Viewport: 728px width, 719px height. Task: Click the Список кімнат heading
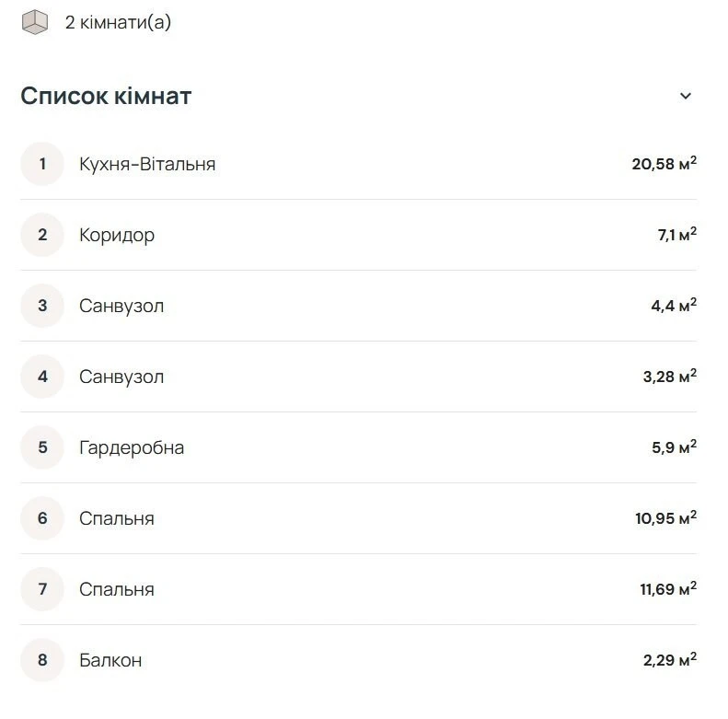(x=106, y=96)
